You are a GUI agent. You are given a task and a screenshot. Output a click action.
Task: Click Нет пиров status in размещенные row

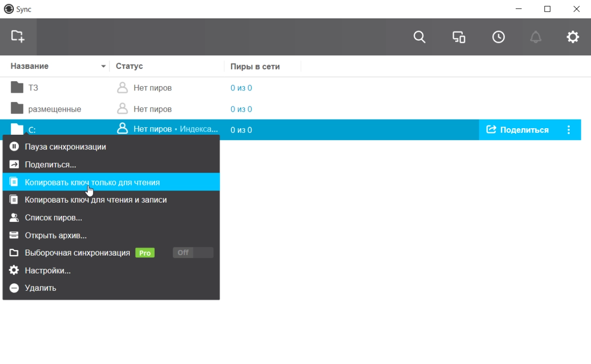tap(152, 109)
